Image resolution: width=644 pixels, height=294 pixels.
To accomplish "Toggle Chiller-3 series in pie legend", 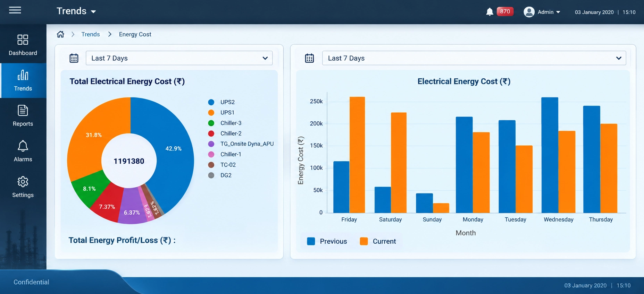I will click(x=225, y=123).
